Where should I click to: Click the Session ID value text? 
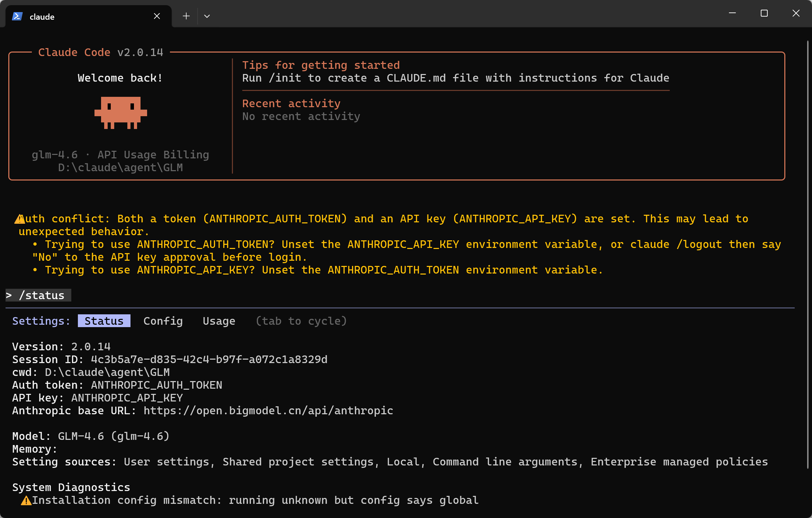(209, 359)
